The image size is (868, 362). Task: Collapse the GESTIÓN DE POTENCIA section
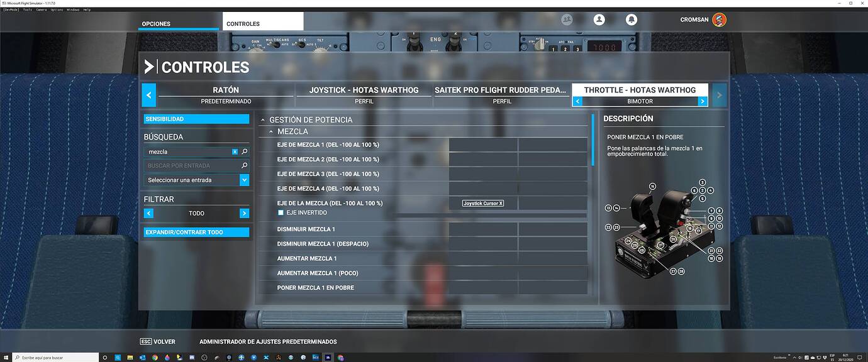pyautogui.click(x=264, y=119)
